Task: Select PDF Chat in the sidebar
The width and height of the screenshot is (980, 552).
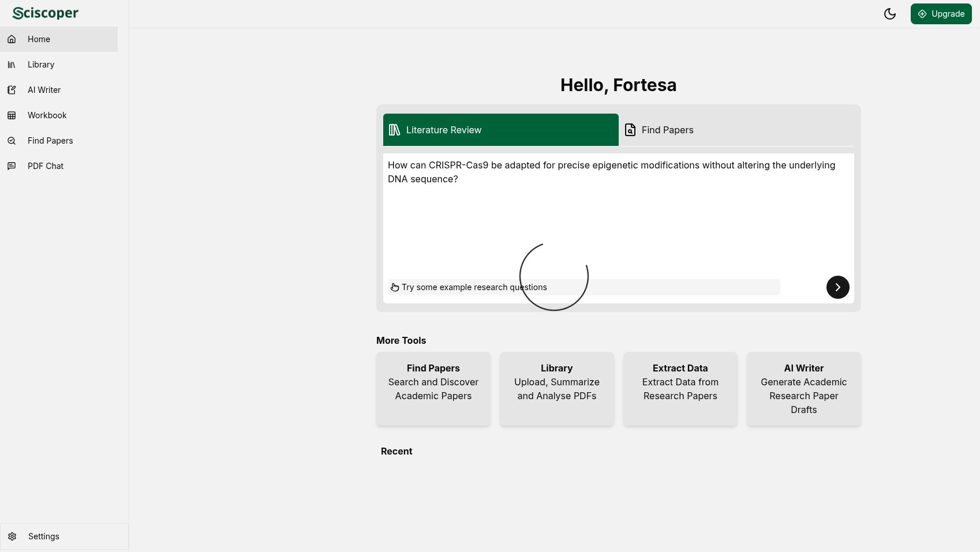Action: (x=46, y=166)
